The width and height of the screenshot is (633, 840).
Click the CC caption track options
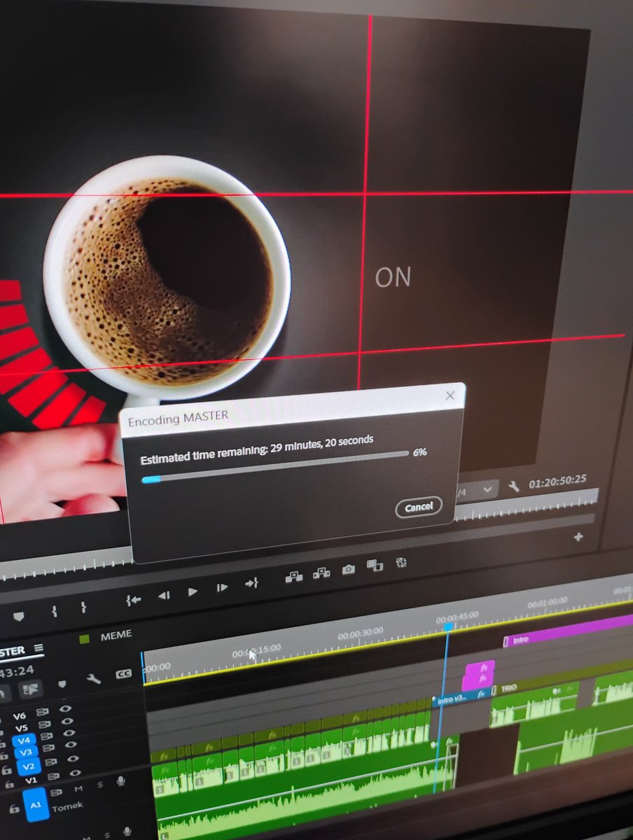124,673
